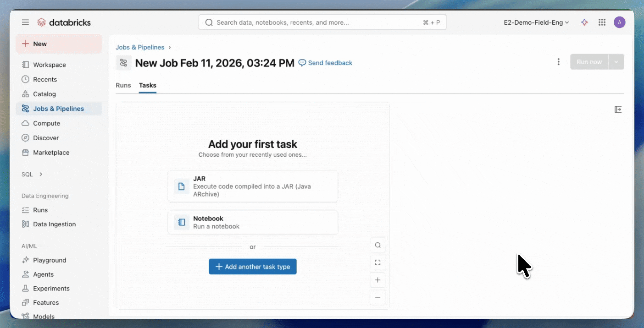
Task: Click Add another task type button
Action: [253, 266]
